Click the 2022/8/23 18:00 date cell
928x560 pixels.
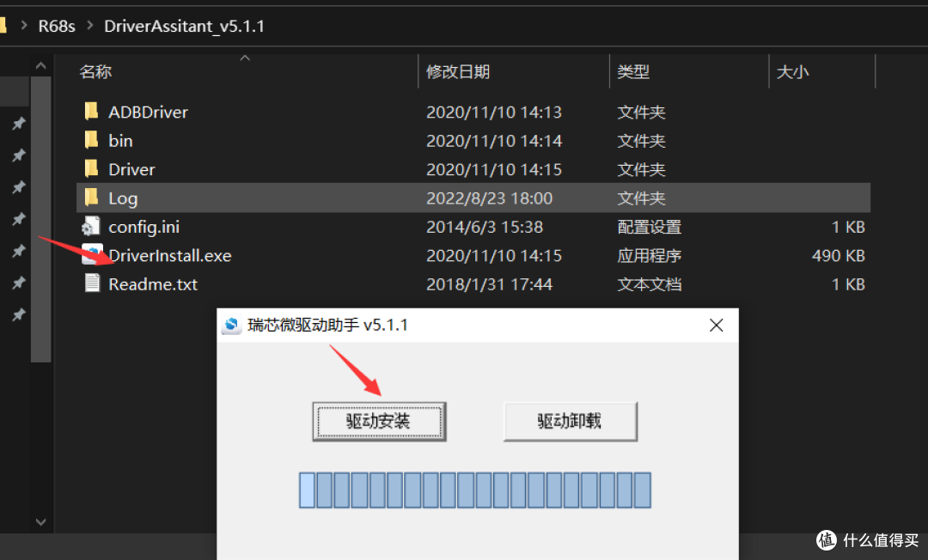489,198
